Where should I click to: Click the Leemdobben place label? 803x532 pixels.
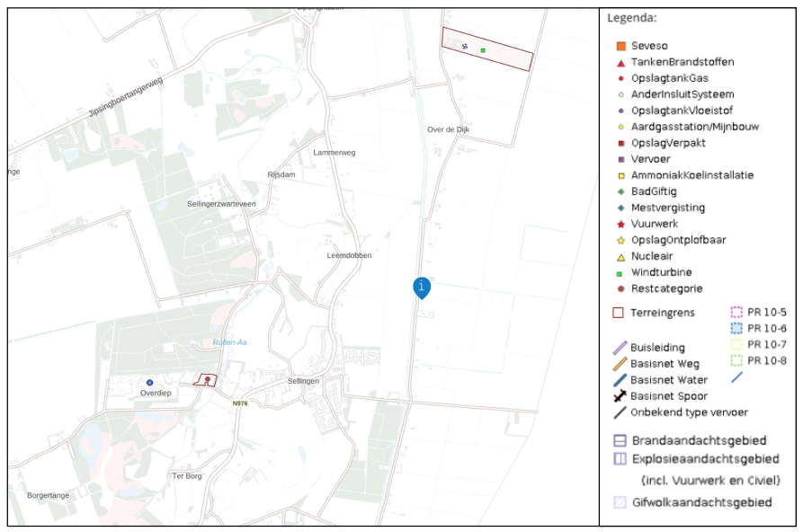[349, 255]
